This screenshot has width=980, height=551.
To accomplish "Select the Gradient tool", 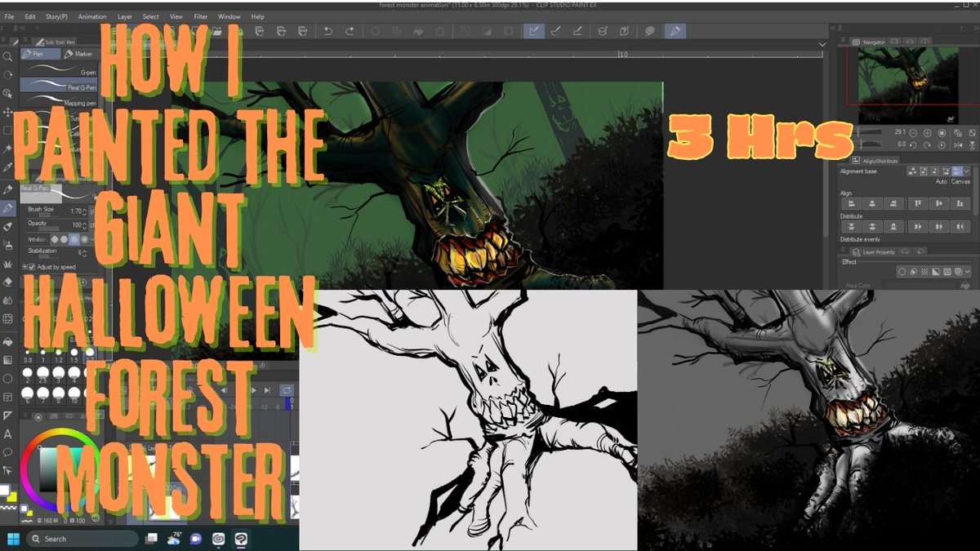I will (7, 360).
